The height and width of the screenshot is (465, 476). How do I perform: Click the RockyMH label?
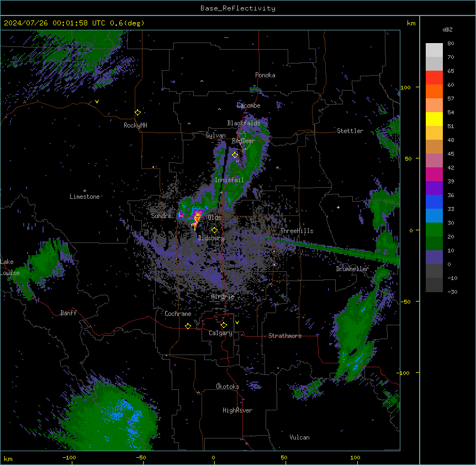pyautogui.click(x=135, y=125)
